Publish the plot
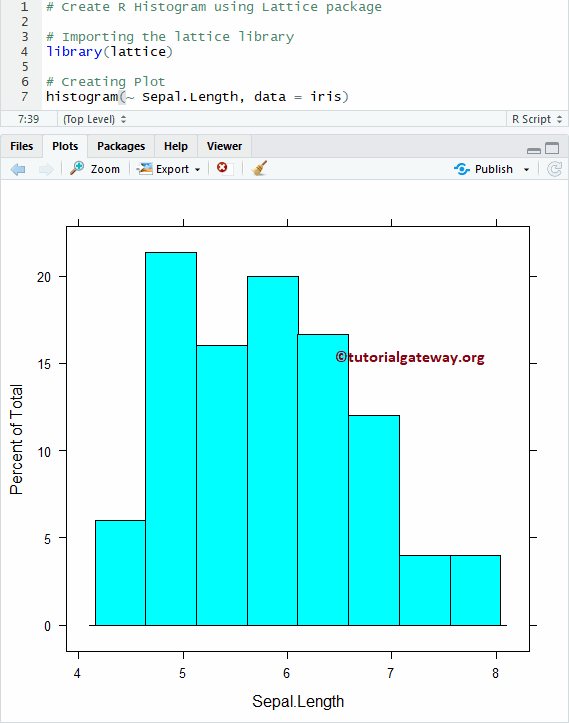Viewport: 569px width, 723px height. click(483, 169)
